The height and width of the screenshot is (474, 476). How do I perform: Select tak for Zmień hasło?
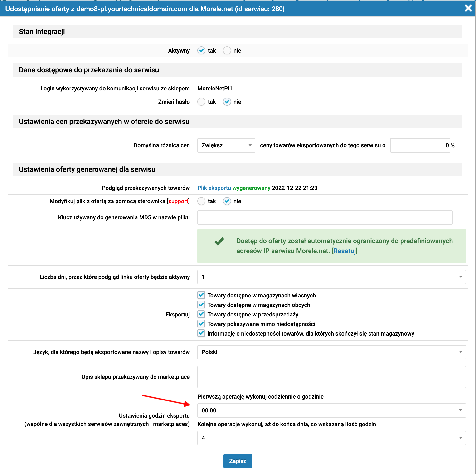(201, 102)
